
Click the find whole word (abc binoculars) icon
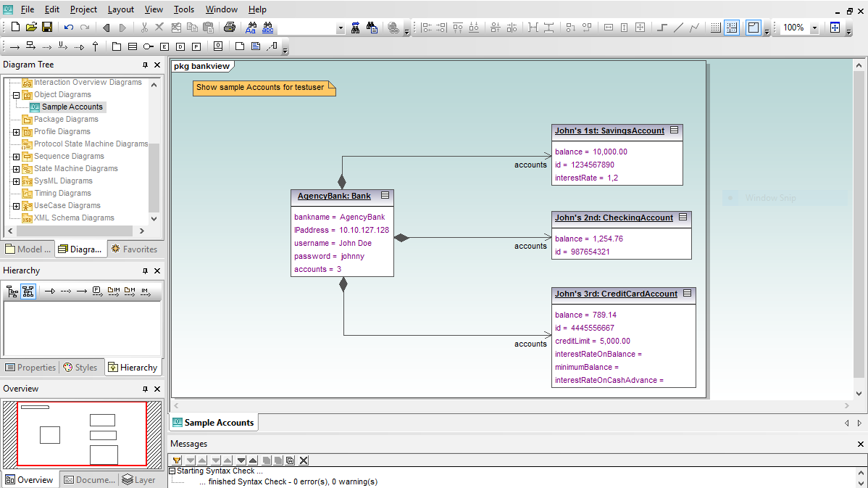pos(268,27)
